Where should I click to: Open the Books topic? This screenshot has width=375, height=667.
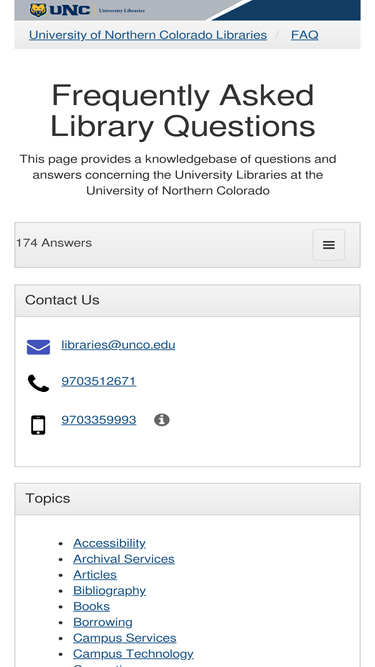91,606
